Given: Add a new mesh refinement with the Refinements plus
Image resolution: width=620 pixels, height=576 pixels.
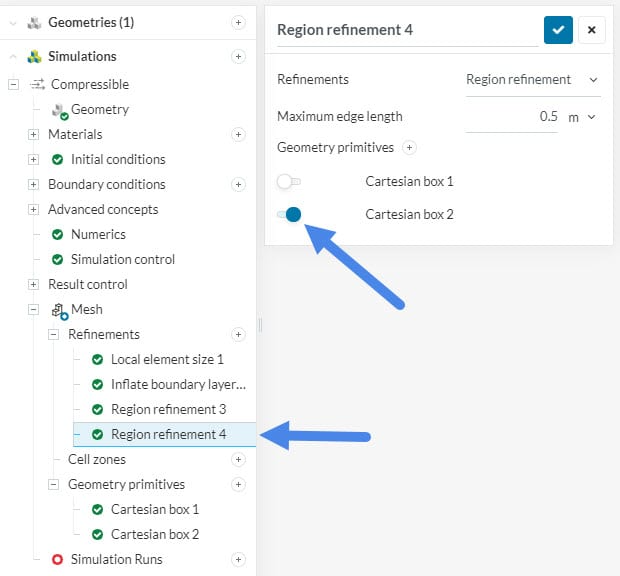Looking at the screenshot, I should (x=238, y=334).
